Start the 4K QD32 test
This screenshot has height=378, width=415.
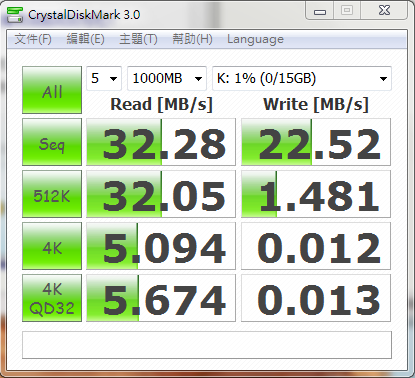tap(52, 298)
